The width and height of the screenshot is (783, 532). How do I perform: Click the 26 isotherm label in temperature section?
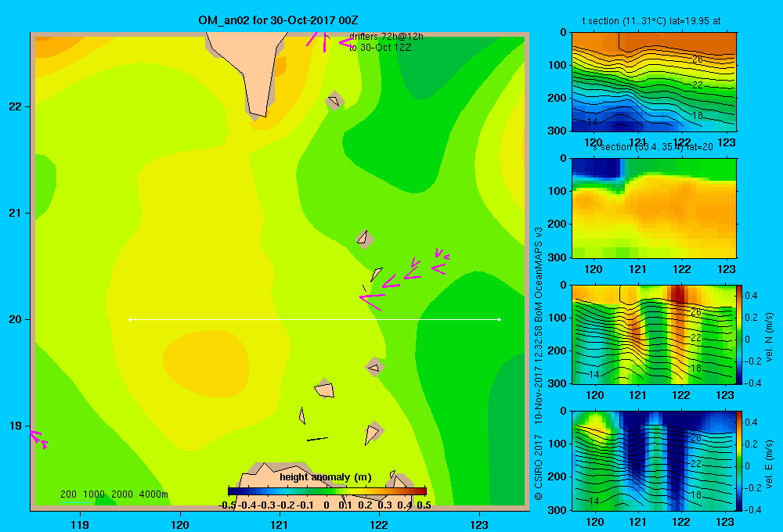tap(697, 59)
